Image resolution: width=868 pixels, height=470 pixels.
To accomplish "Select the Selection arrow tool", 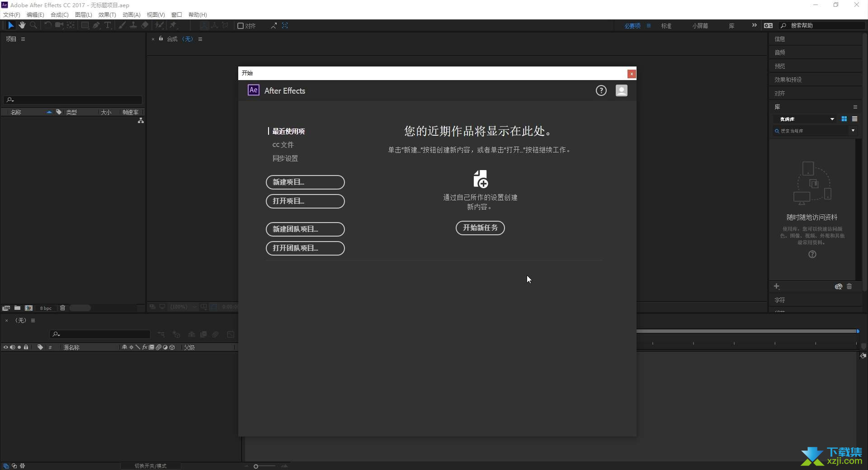I will 11,25.
